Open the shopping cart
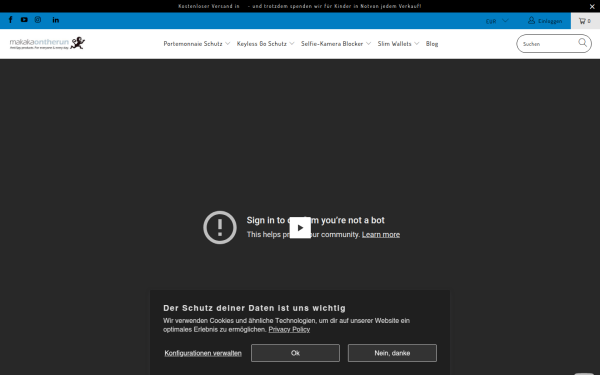 [x=585, y=21]
